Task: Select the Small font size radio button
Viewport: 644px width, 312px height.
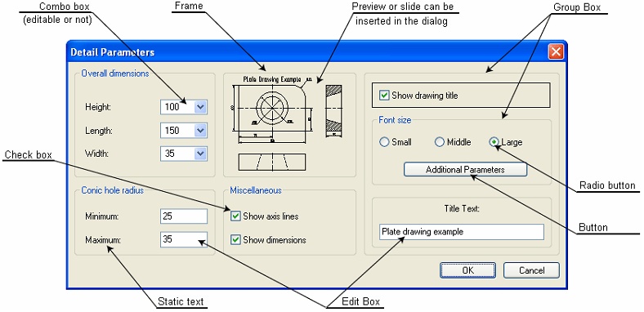Action: (x=384, y=142)
